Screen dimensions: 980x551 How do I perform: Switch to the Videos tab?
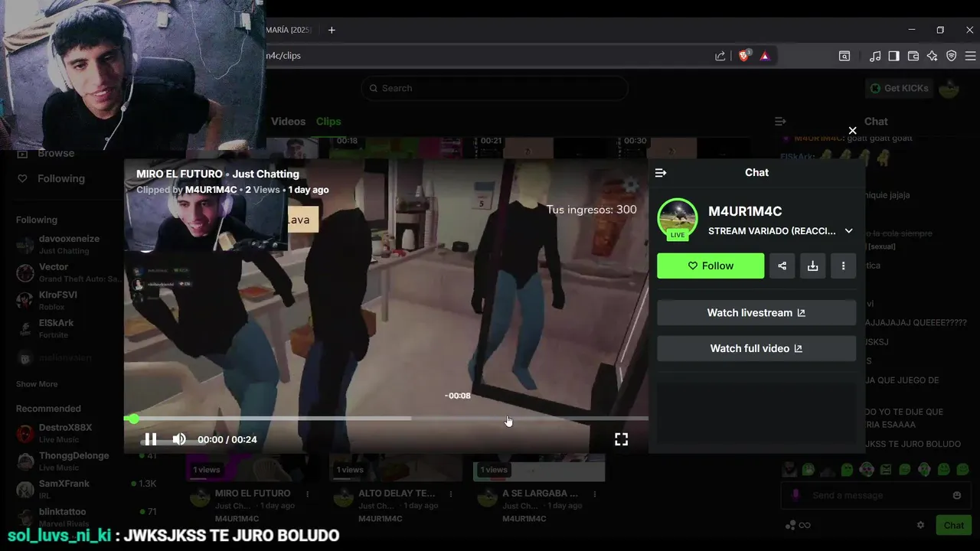288,122
